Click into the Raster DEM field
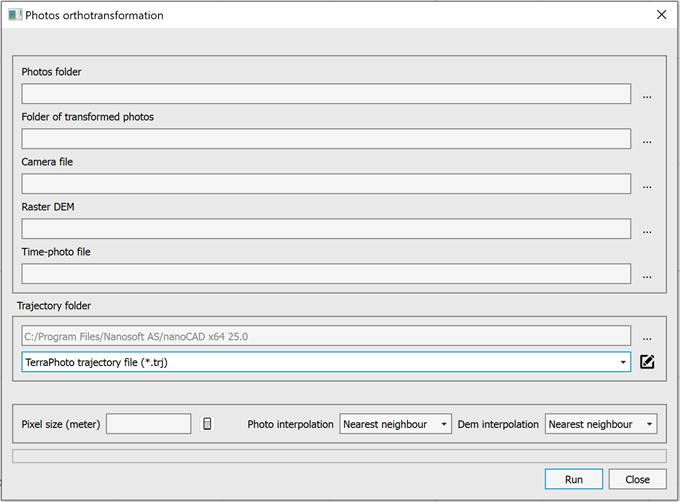Viewport: 680px width, 502px height. pyautogui.click(x=326, y=229)
